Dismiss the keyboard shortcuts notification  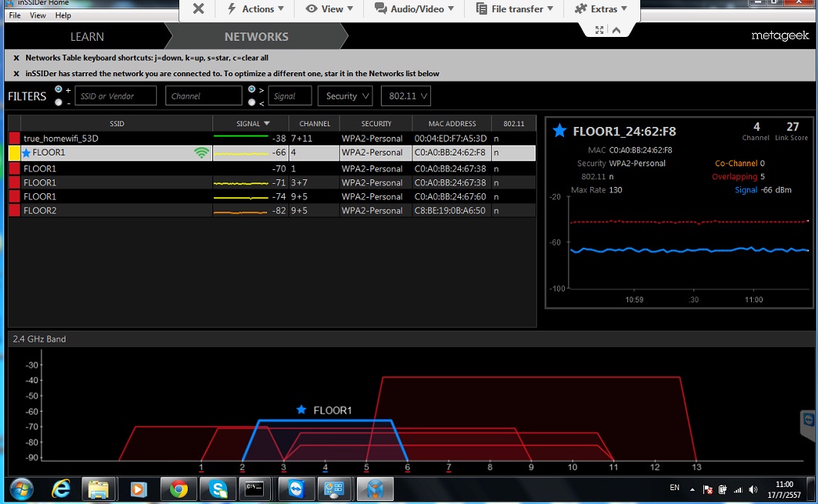[x=16, y=58]
